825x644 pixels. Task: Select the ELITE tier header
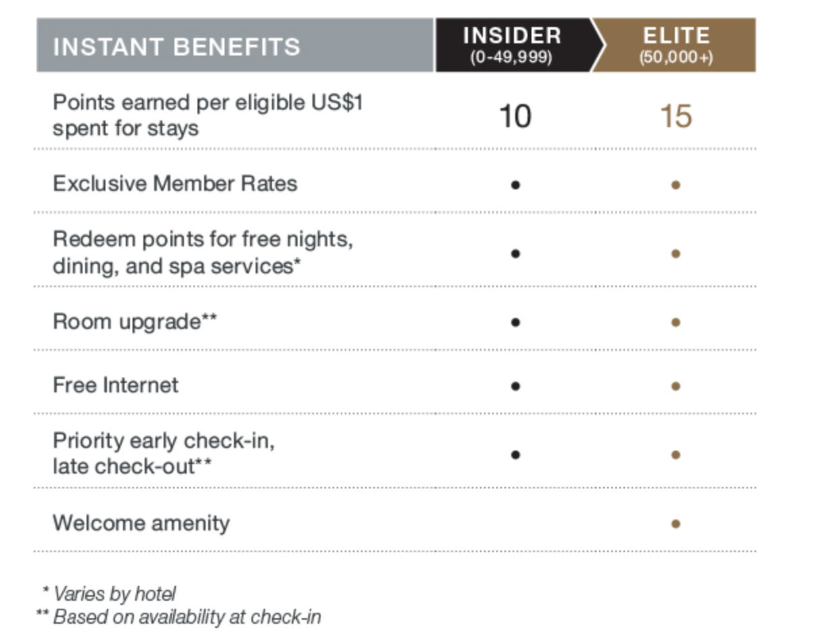click(x=676, y=45)
